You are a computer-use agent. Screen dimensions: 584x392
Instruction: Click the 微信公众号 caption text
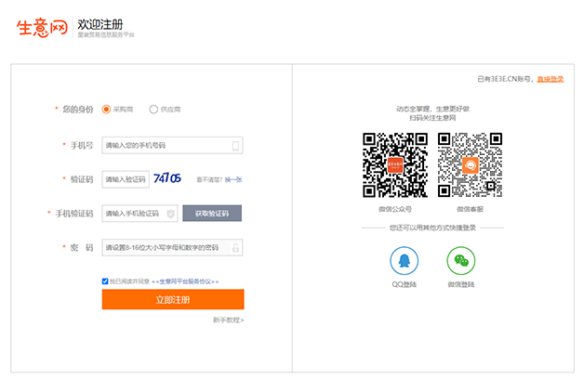click(395, 209)
